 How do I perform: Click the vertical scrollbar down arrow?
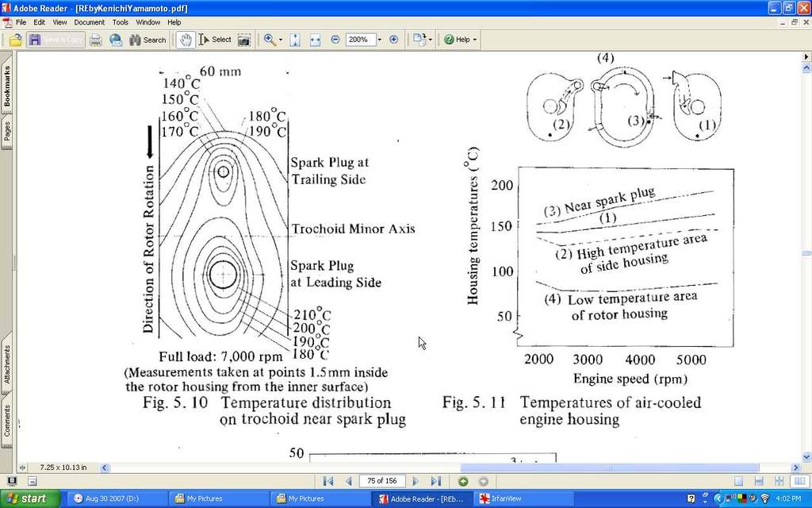[x=806, y=457]
